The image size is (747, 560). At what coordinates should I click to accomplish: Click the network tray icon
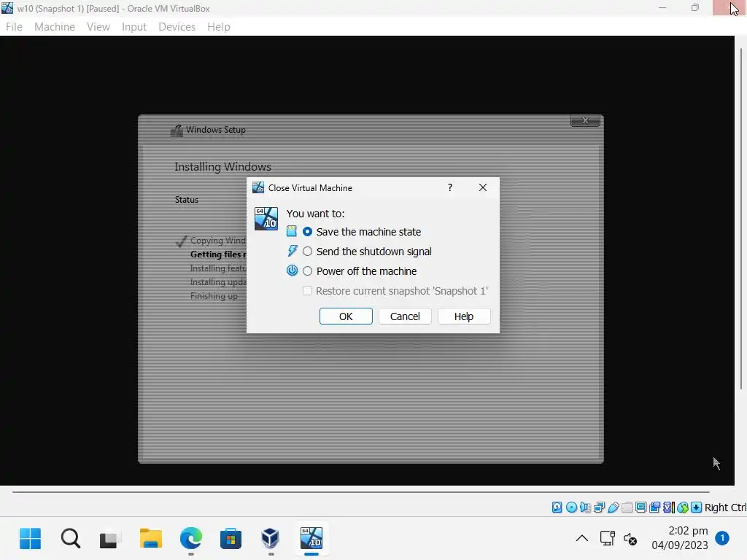(608, 539)
